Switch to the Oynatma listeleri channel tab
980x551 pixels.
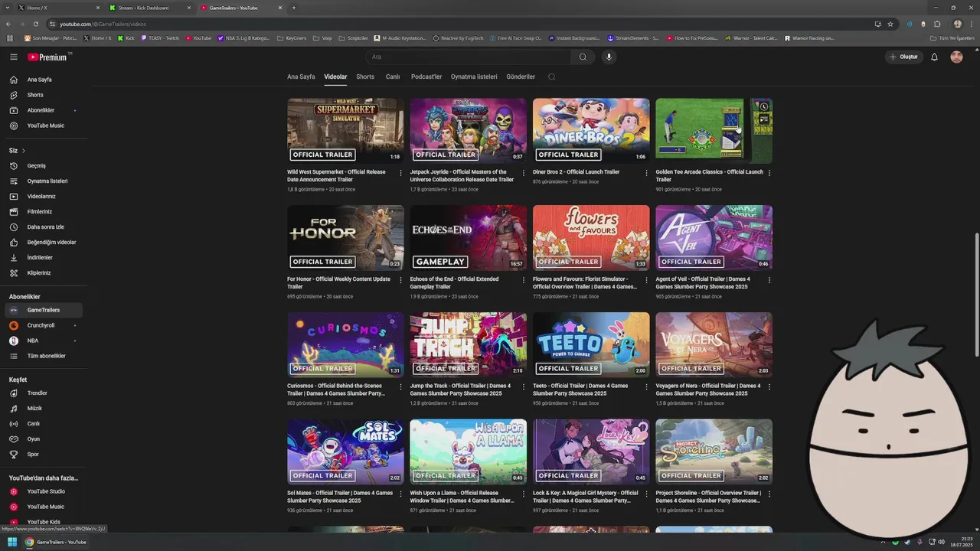click(x=474, y=77)
